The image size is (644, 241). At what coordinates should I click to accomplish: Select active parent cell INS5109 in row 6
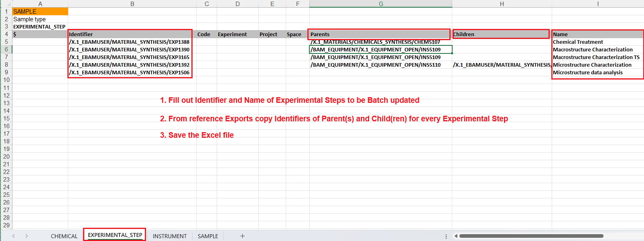pos(381,49)
